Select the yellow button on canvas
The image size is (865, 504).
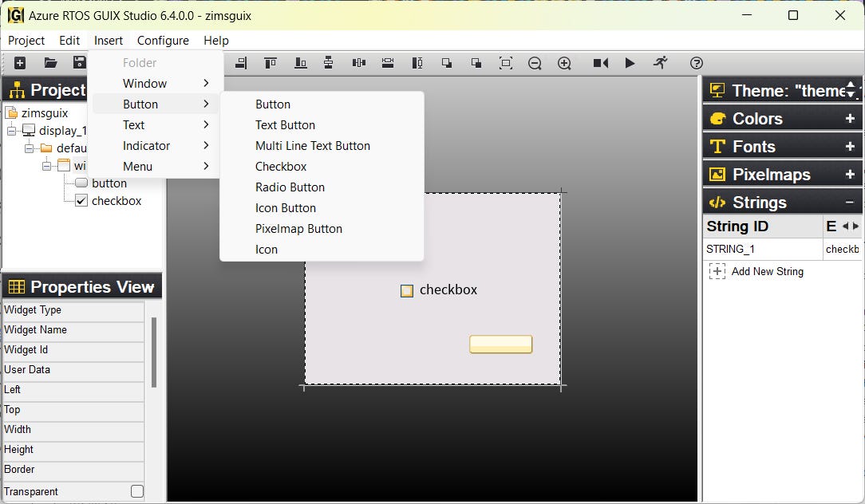point(500,344)
